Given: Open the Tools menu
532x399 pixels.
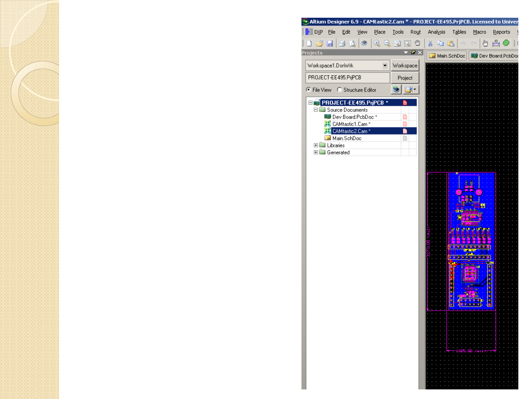Looking at the screenshot, I should 398,32.
